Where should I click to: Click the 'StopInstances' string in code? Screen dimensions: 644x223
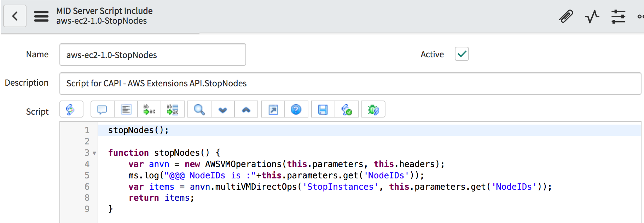tap(340, 187)
